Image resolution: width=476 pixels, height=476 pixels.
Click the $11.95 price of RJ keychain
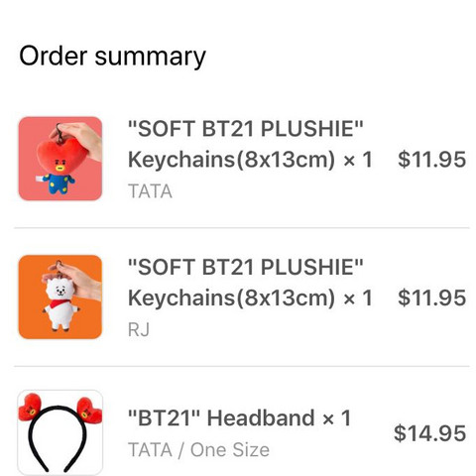(432, 297)
